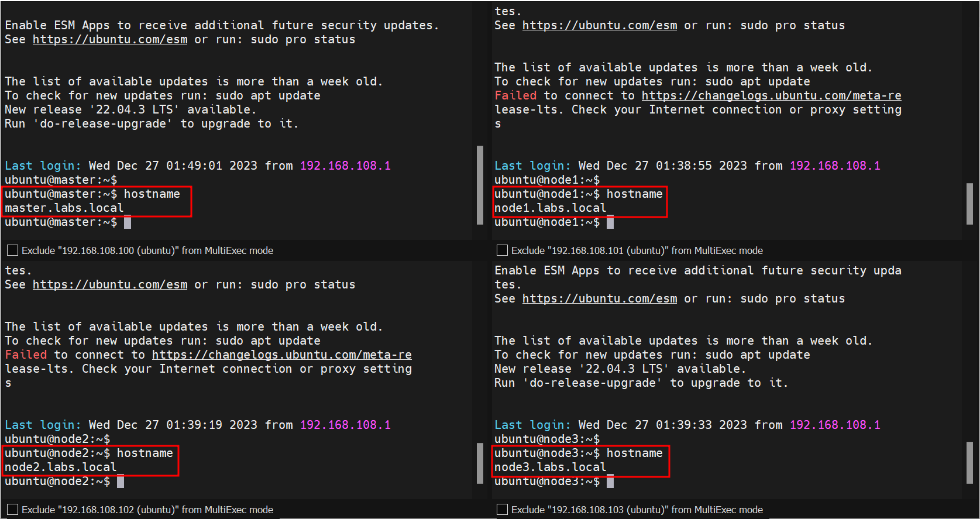Open ubuntu.com/esm link in node3 terminal
Image resolution: width=980 pixels, height=519 pixels.
pos(600,299)
